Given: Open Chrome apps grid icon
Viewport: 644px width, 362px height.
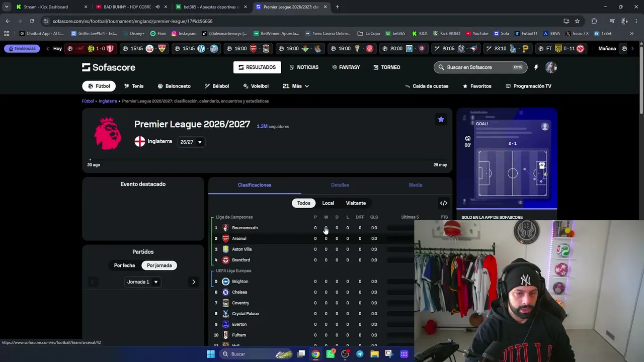Looking at the screenshot, I should (7, 34).
